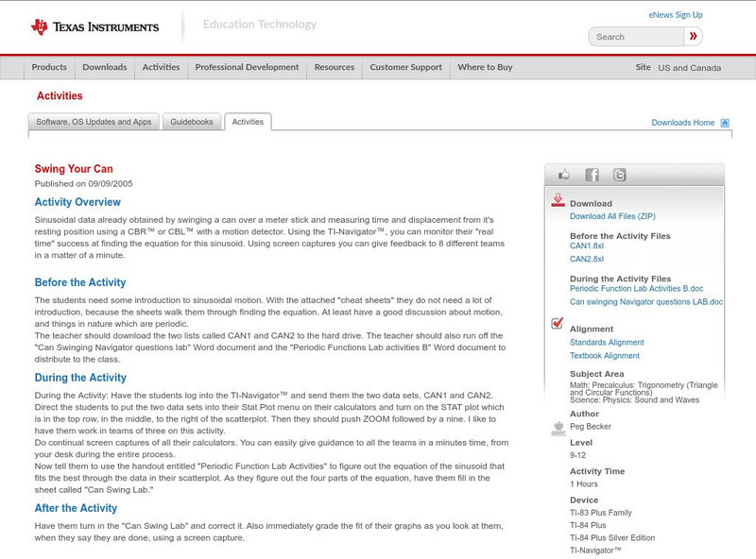Click the search submit arrow button
This screenshot has height=559, width=756.
693,37
